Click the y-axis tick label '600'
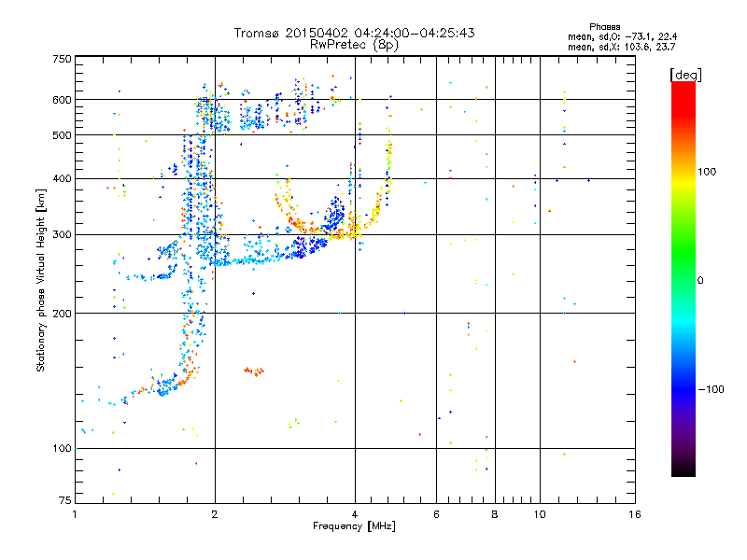 tap(63, 100)
